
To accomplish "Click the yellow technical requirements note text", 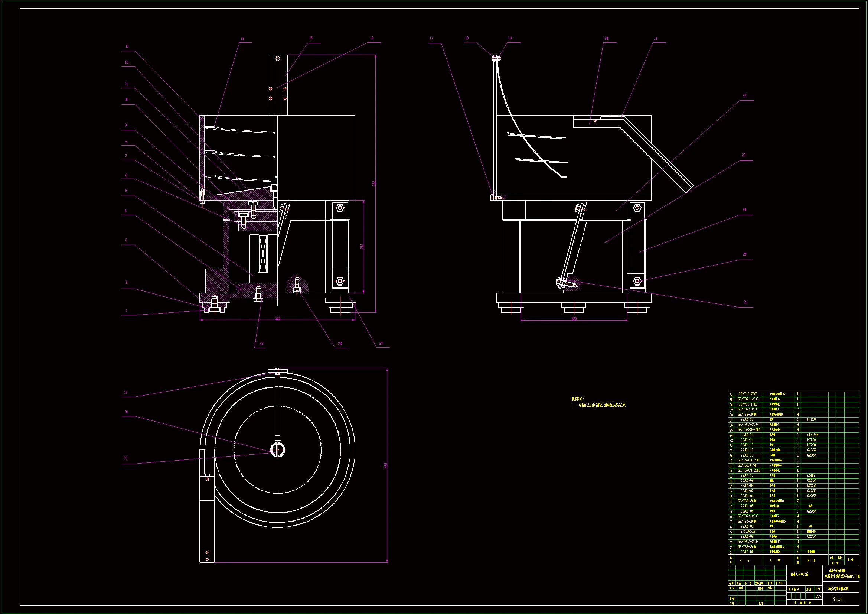I will tap(599, 405).
